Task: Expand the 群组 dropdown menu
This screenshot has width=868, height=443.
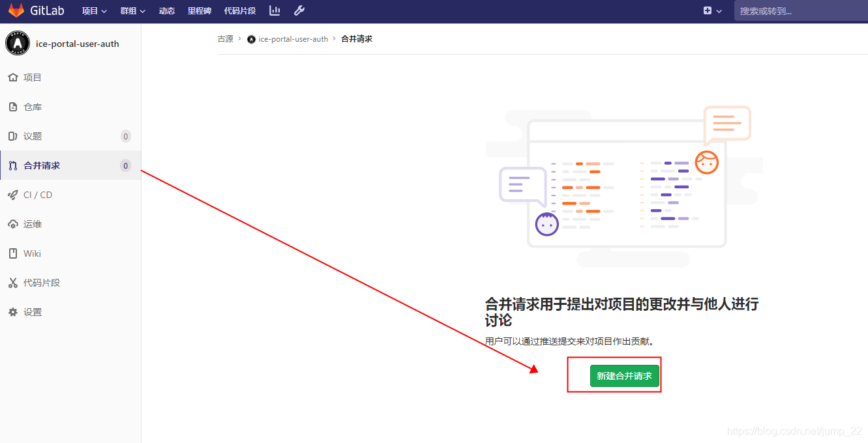Action: pyautogui.click(x=132, y=10)
